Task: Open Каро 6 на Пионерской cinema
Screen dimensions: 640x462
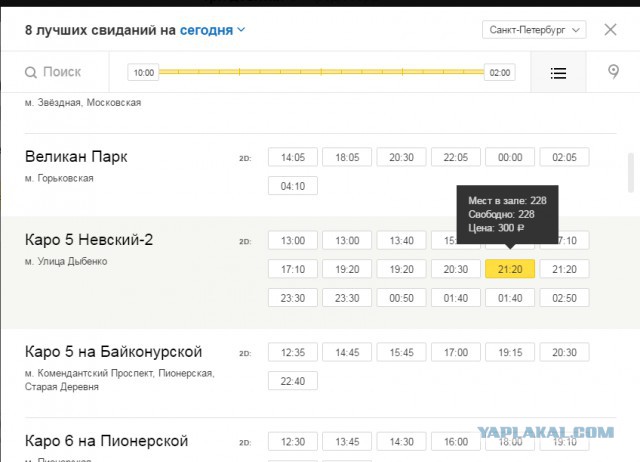Action: 106,441
